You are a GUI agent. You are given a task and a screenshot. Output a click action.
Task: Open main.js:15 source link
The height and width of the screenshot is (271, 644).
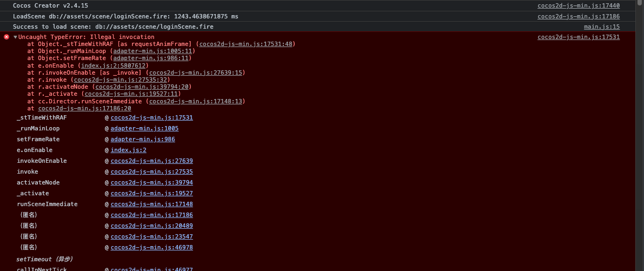click(x=601, y=27)
